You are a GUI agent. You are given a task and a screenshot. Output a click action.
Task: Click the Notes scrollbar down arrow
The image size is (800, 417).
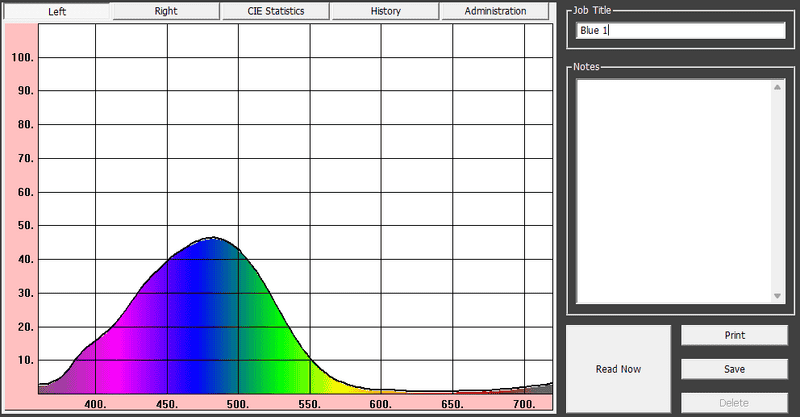[777, 296]
